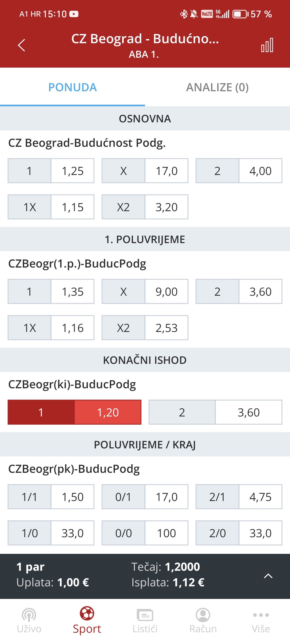290x644 pixels.
Task: Expand bet slip with up chevron
Action: [268, 576]
